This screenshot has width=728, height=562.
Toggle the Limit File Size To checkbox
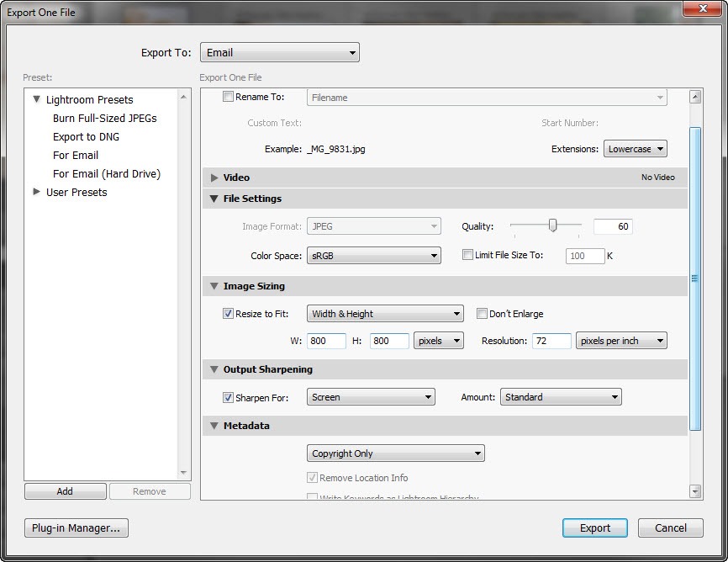tap(468, 255)
